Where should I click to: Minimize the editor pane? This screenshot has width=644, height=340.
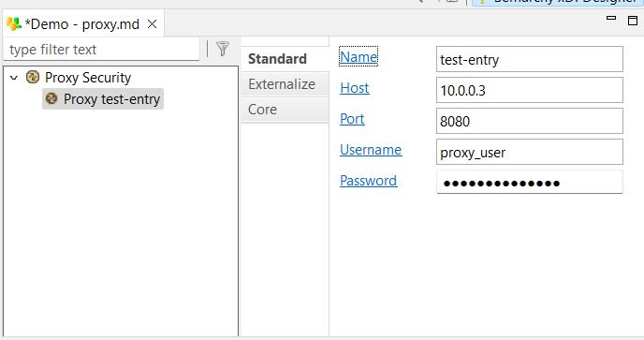(x=611, y=18)
